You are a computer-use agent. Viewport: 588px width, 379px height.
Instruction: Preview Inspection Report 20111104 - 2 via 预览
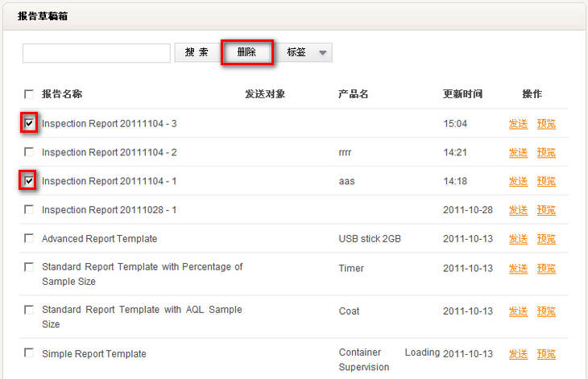pos(546,153)
